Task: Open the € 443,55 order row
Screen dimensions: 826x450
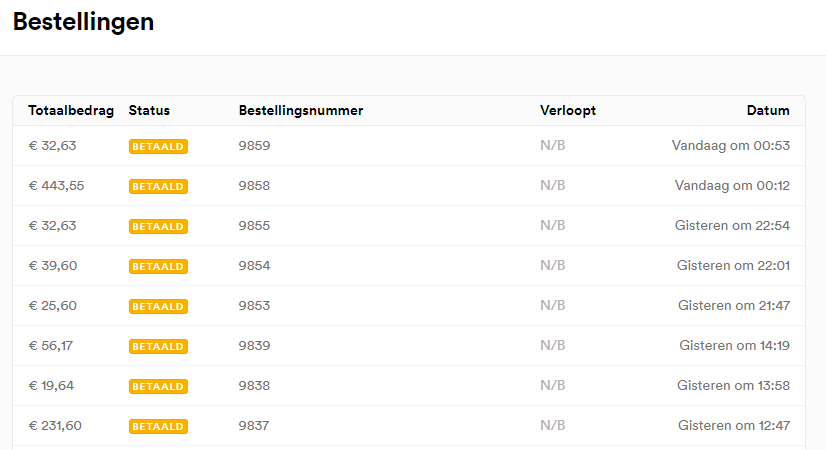Action: click(x=409, y=185)
